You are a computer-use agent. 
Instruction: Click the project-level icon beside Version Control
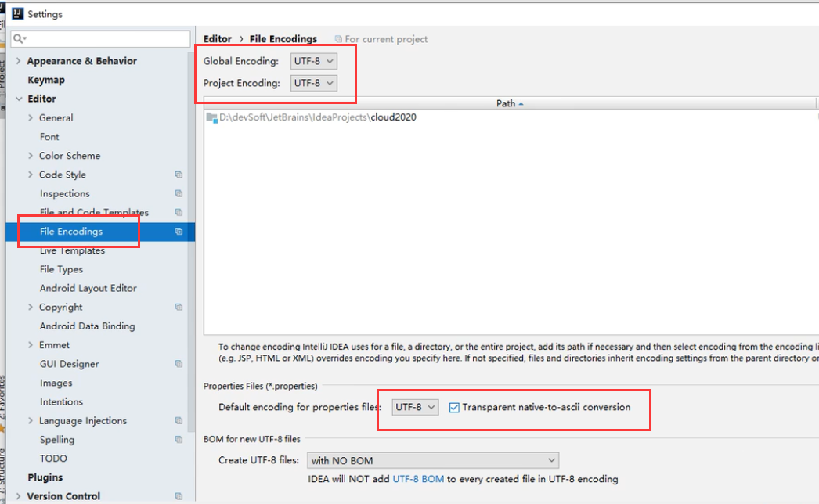(x=179, y=496)
